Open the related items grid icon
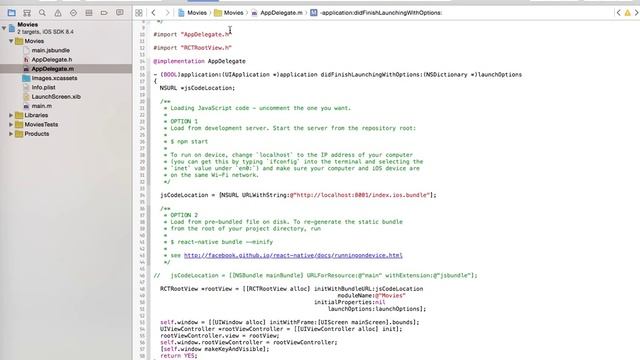 139,13
